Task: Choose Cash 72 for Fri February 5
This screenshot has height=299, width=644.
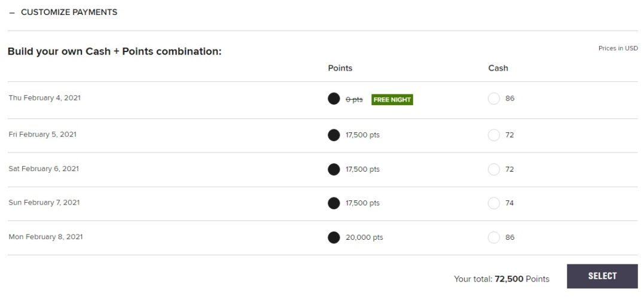Action: click(494, 135)
